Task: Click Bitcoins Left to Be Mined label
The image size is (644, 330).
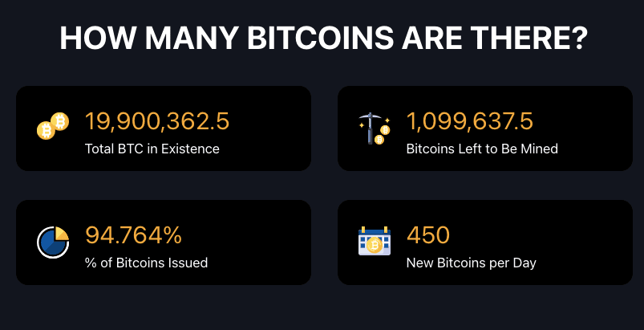Action: (482, 149)
